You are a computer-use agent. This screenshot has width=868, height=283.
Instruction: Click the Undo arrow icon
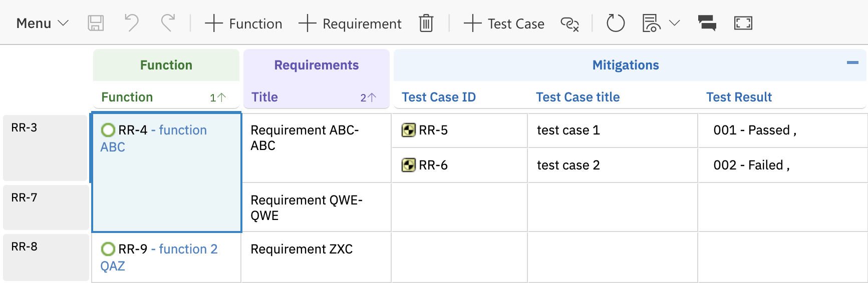131,23
